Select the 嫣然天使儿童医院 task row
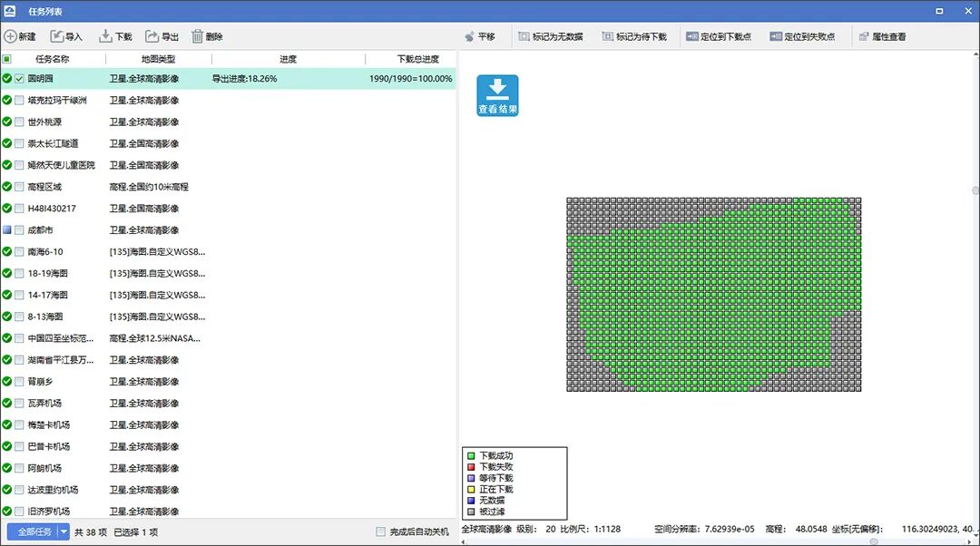The image size is (980, 546). click(228, 165)
